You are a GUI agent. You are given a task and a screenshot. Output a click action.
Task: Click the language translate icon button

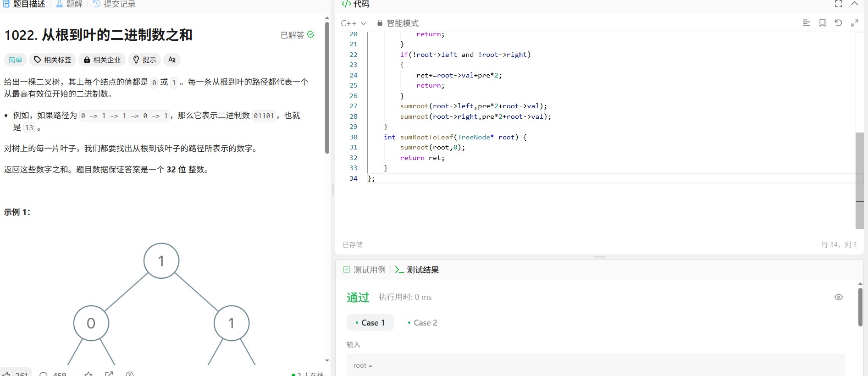(x=172, y=60)
